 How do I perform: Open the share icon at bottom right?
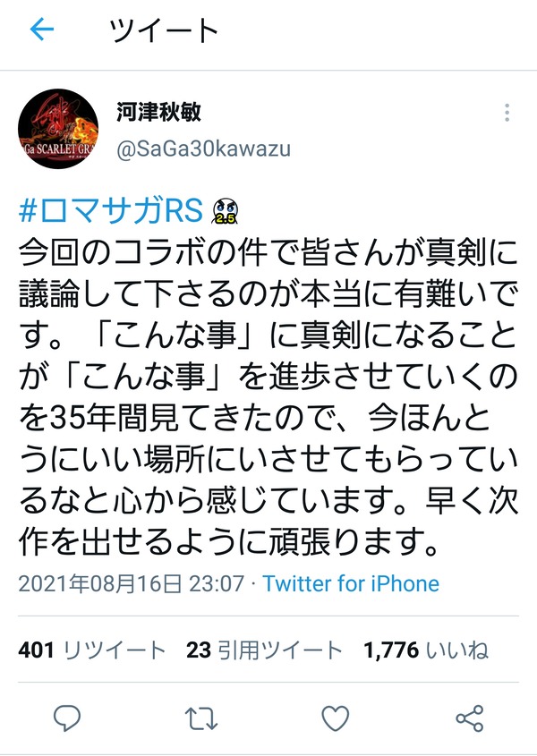pyautogui.click(x=470, y=718)
